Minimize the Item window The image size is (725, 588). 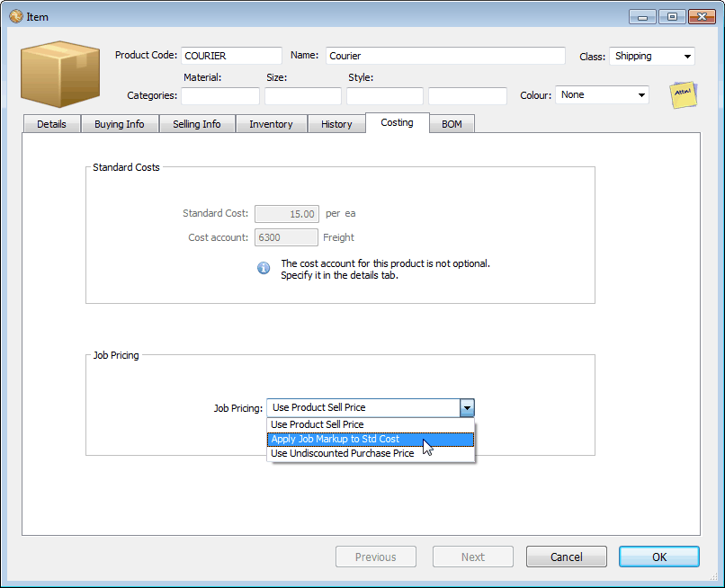coord(643,17)
